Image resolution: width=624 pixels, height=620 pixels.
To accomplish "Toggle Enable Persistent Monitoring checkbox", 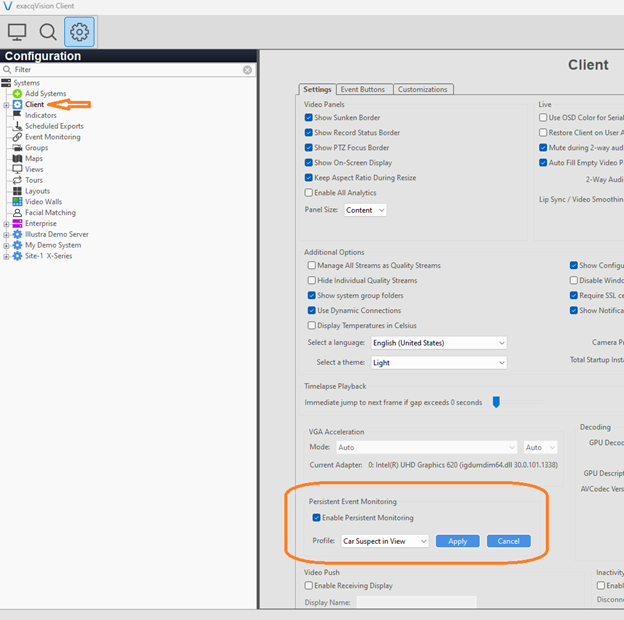I will 317,517.
